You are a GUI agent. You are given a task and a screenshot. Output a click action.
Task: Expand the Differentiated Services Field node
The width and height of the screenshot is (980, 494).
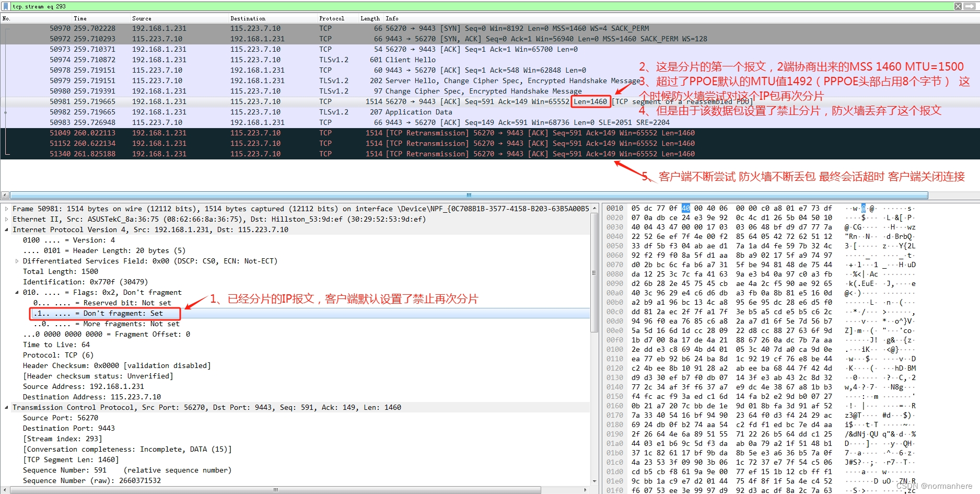coord(17,261)
